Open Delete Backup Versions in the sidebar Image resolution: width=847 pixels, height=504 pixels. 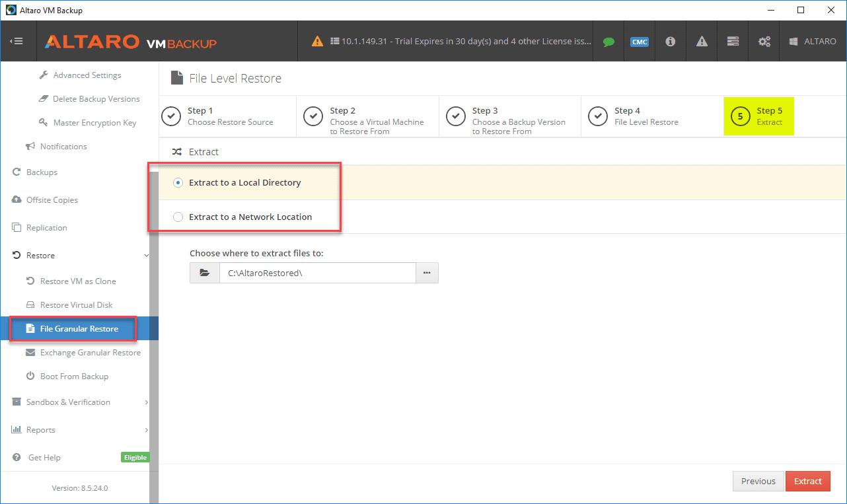click(x=89, y=99)
